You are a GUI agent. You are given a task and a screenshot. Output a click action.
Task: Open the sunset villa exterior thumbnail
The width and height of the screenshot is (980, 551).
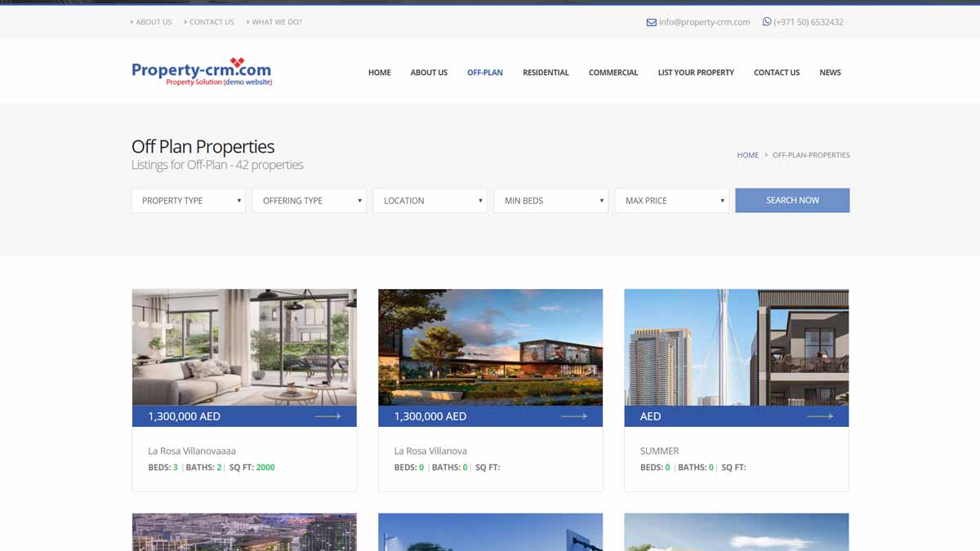tap(490, 347)
